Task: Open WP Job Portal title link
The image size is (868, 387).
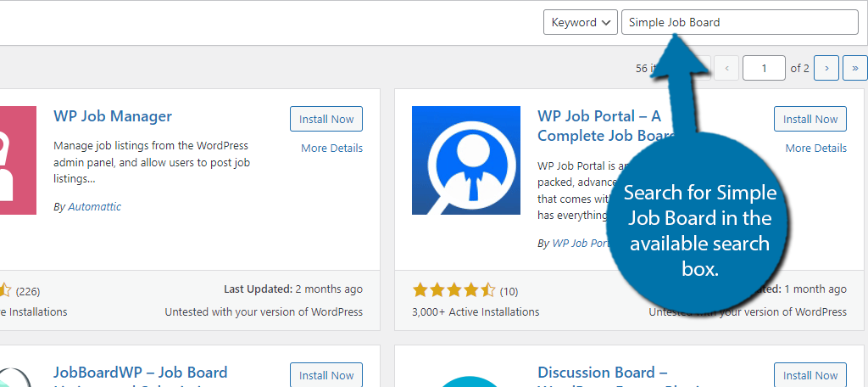Action: click(x=606, y=126)
